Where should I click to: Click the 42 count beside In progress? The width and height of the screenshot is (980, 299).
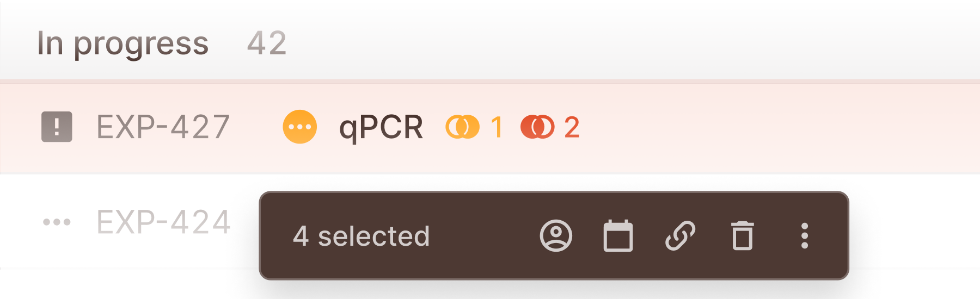click(267, 43)
